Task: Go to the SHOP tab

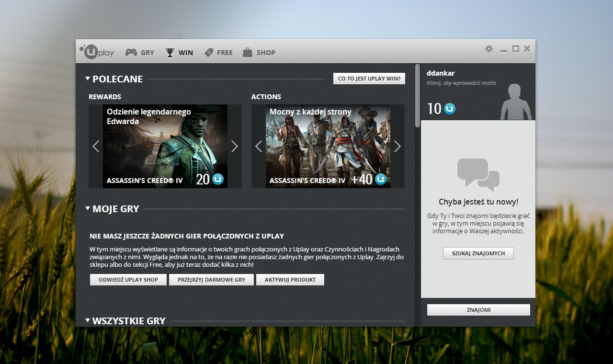Action: pos(259,53)
